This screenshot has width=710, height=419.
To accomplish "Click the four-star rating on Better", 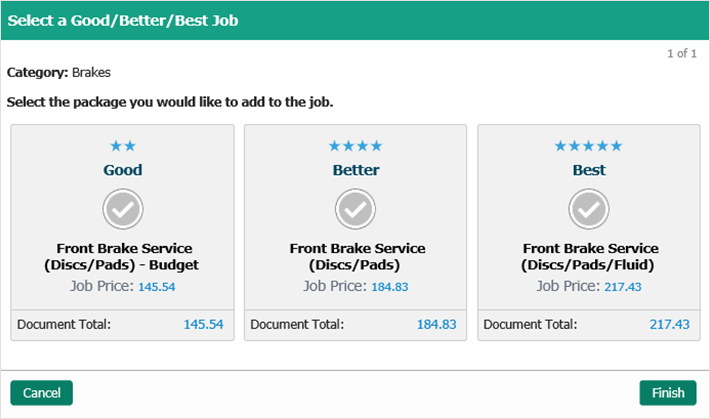I will pos(356,146).
